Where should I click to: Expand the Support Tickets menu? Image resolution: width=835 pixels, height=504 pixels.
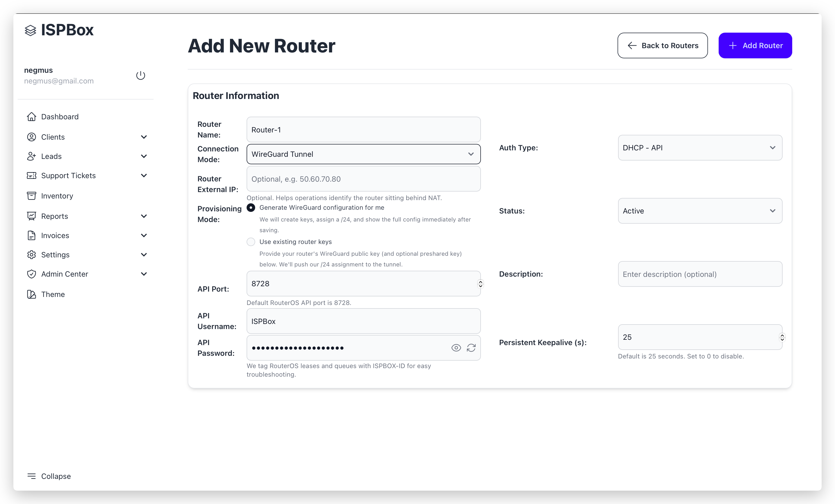click(144, 175)
